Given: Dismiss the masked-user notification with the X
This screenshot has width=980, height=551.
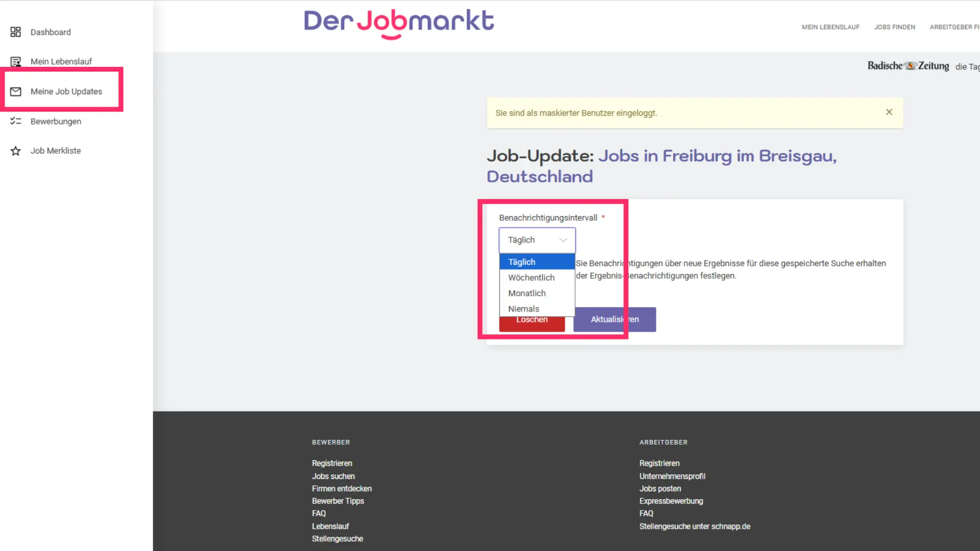Looking at the screenshot, I should (889, 112).
